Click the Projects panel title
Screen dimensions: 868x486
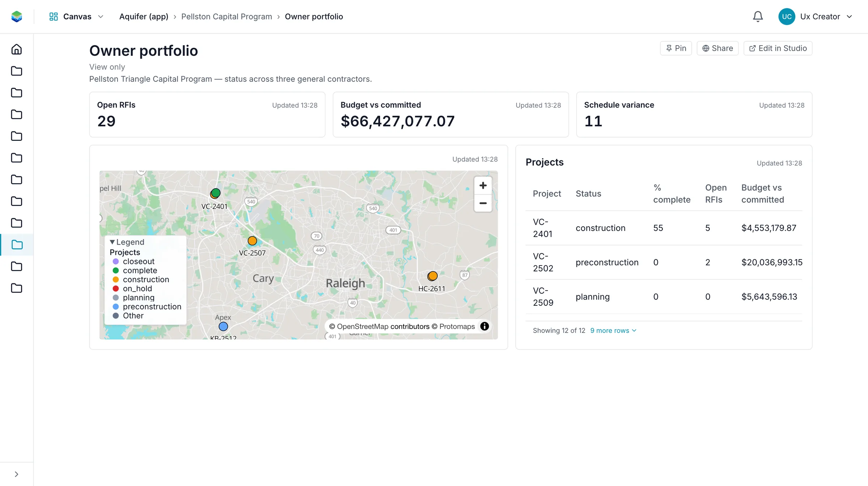544,162
